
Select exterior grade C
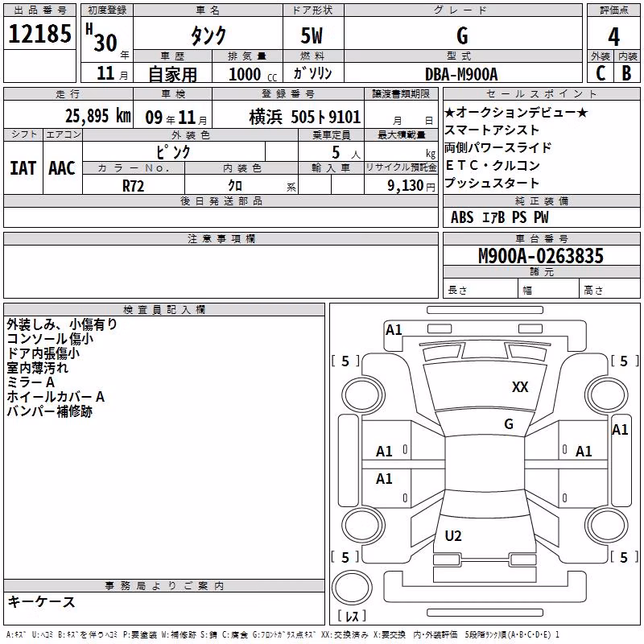point(601,73)
